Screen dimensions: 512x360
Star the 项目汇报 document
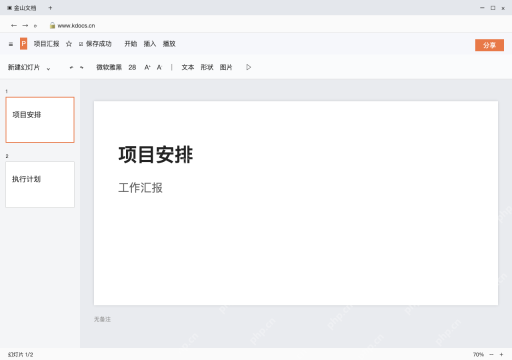[x=69, y=44]
